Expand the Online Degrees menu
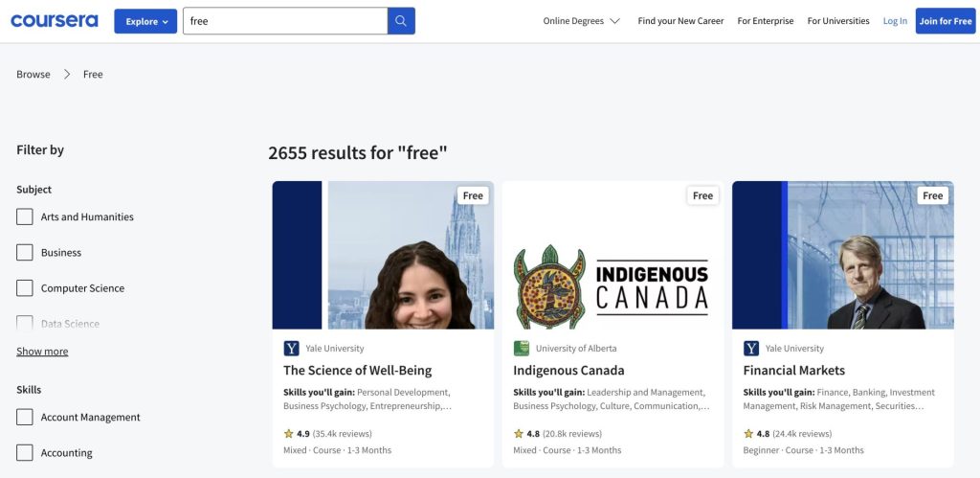Screen dimensions: 980x478 [x=581, y=21]
